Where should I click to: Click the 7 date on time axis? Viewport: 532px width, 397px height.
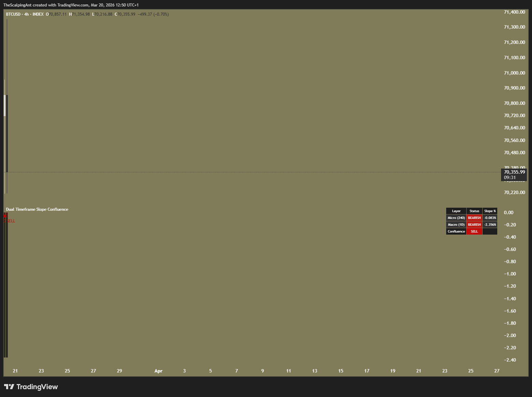click(236, 371)
